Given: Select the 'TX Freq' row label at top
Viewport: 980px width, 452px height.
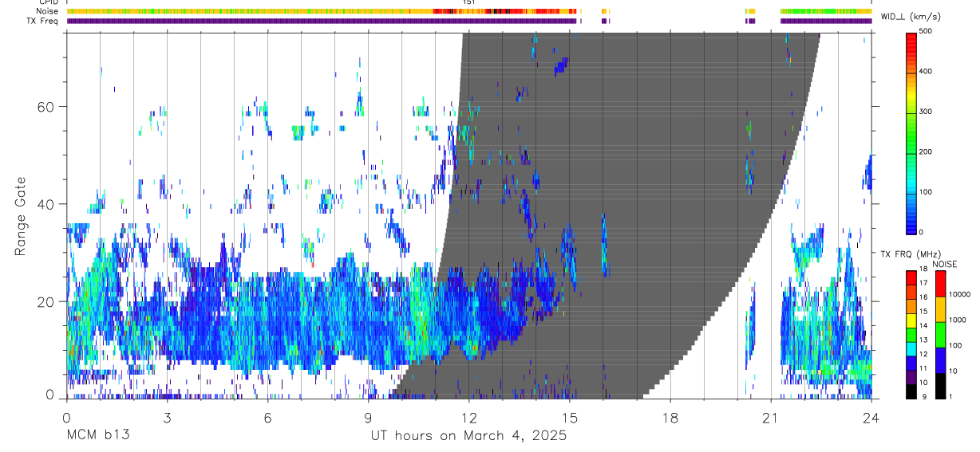Looking at the screenshot, I should coord(43,21).
